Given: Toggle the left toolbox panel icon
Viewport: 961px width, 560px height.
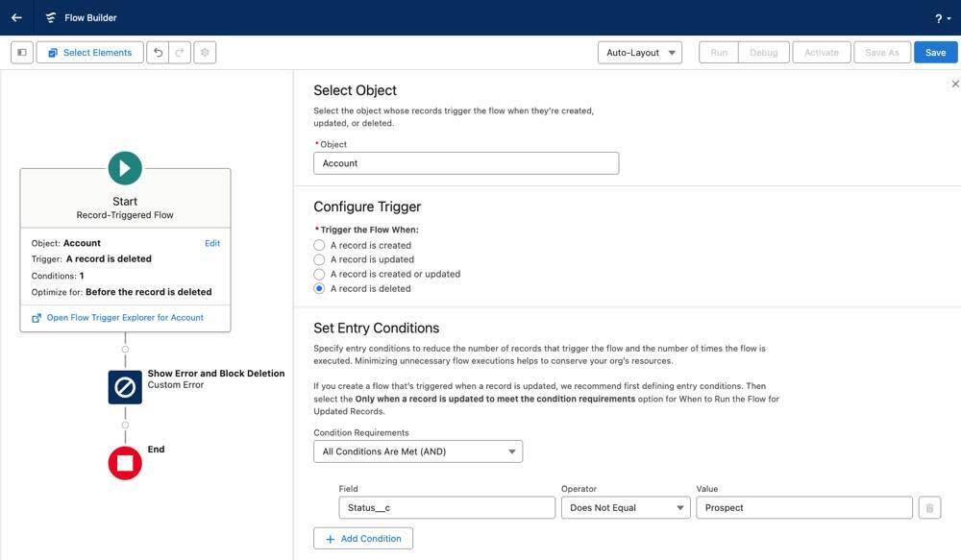Looking at the screenshot, I should (x=22, y=53).
